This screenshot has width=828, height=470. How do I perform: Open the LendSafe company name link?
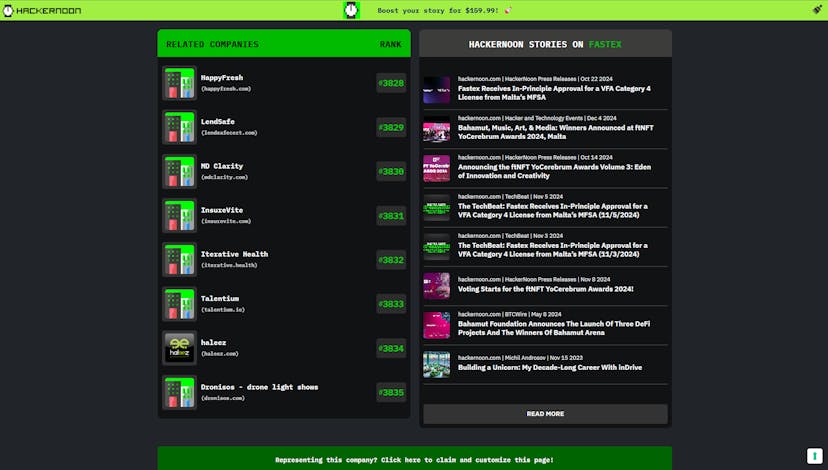click(218, 121)
